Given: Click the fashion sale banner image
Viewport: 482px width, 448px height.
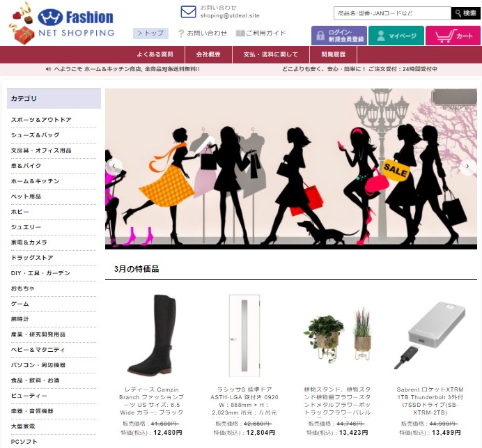Looking at the screenshot, I should [290, 169].
